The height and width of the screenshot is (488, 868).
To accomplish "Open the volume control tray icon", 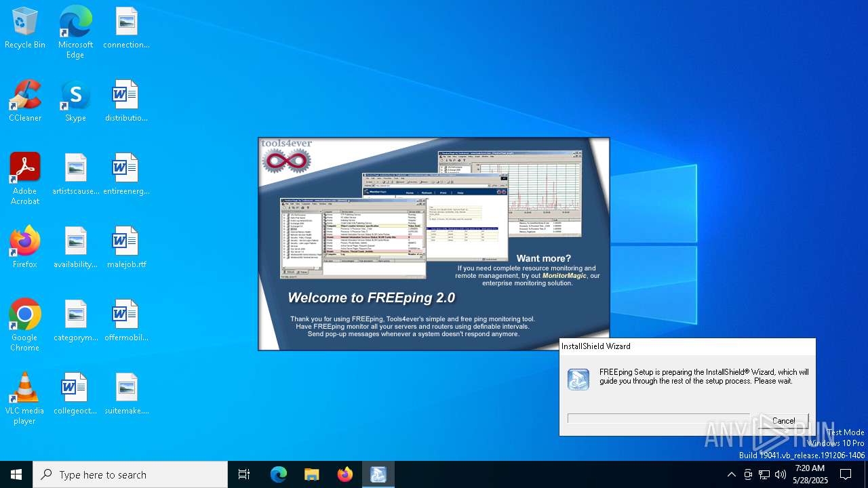I will pyautogui.click(x=781, y=474).
